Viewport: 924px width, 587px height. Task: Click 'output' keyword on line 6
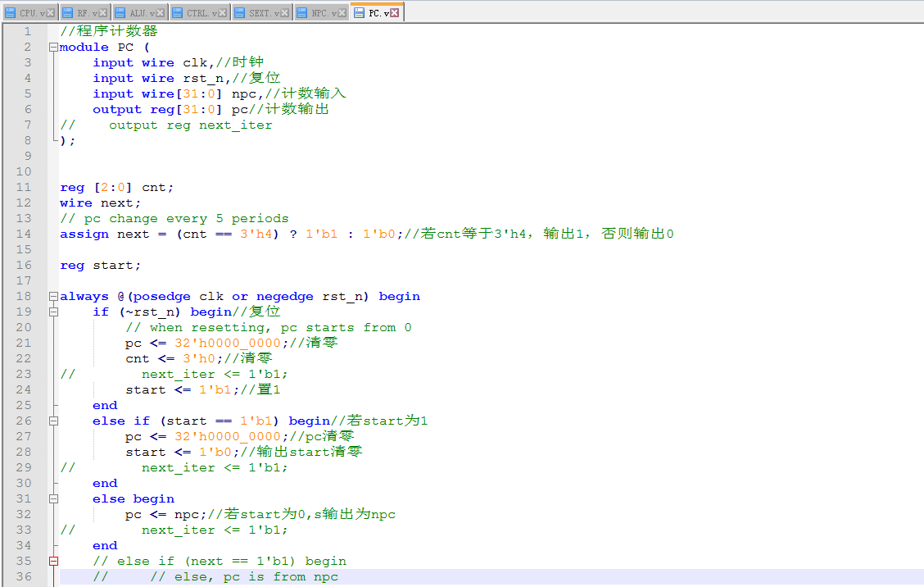coord(116,110)
